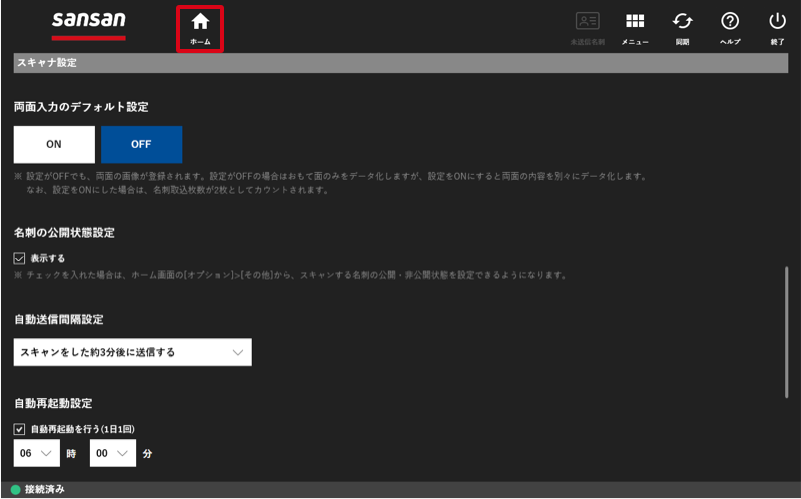Click the スキャナ設定 header bar
Image resolution: width=801 pixels, height=499 pixels.
click(400, 63)
